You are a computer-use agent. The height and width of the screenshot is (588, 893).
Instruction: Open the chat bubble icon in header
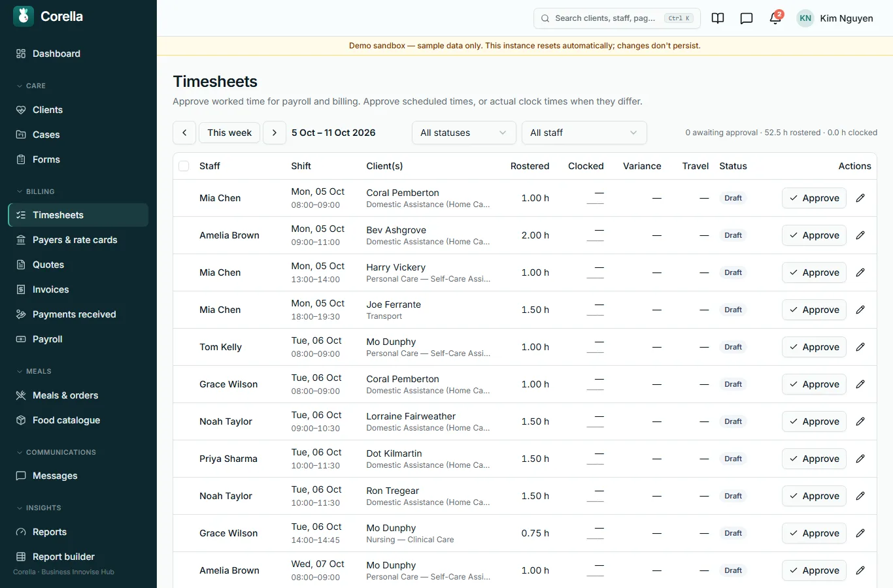[x=747, y=18]
